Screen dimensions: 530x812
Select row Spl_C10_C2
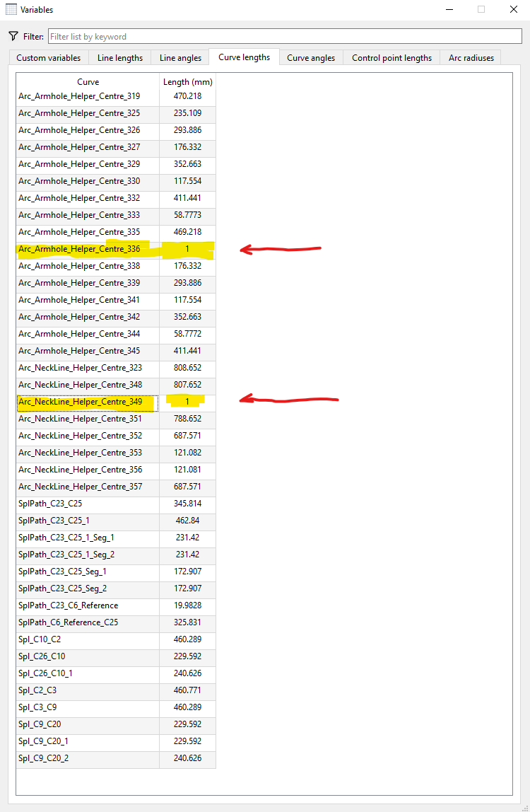[x=116, y=639]
